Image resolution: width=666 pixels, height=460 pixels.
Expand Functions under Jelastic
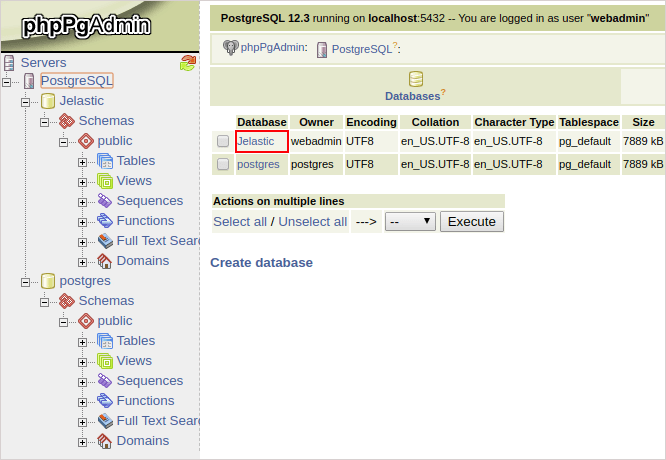point(82,222)
